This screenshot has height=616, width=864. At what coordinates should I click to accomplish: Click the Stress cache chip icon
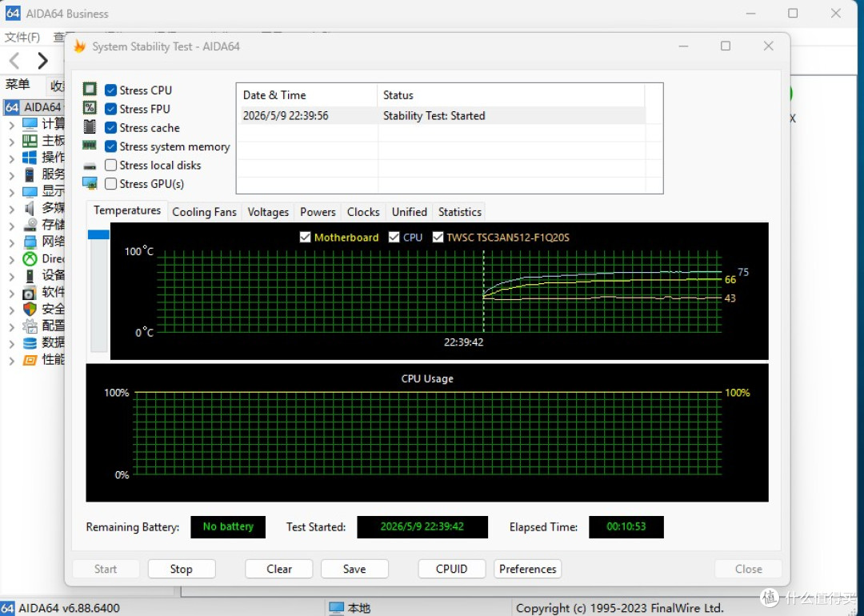tap(90, 126)
